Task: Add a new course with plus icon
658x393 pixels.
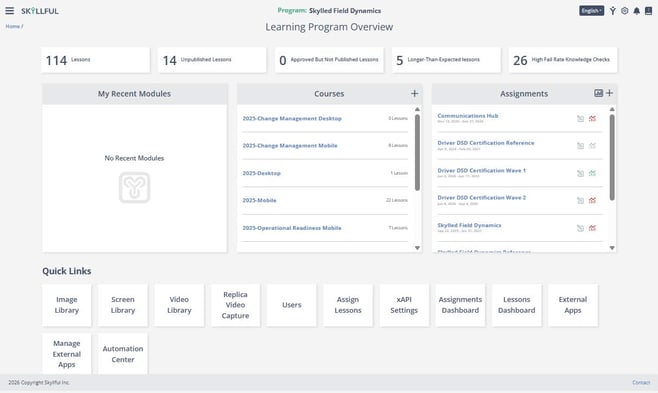Action: coord(415,93)
